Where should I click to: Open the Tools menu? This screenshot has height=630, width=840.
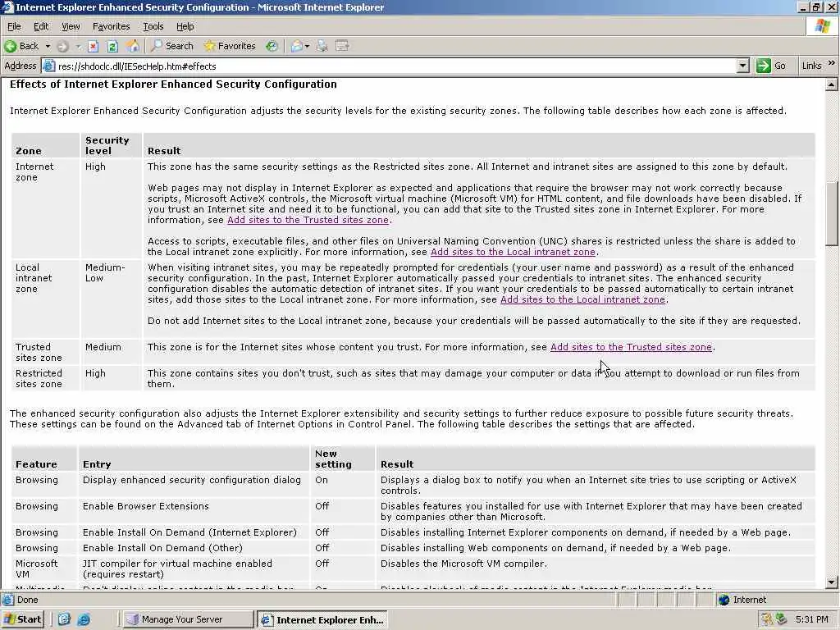click(153, 26)
